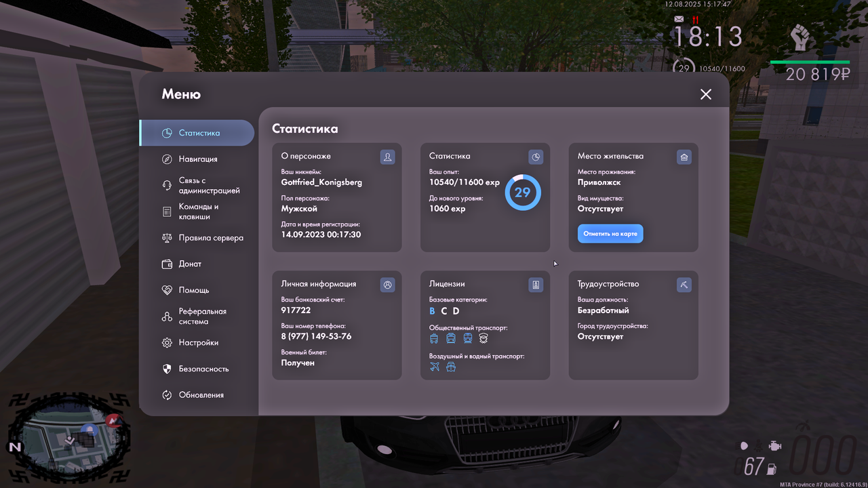Screen dimensions: 868x488
Task: Click the Отметить на карте button
Action: point(610,234)
